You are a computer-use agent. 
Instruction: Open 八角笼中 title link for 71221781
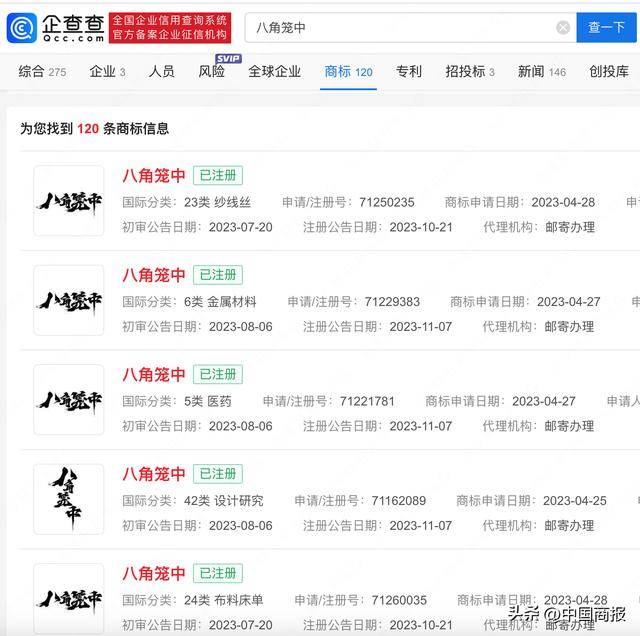coord(154,375)
